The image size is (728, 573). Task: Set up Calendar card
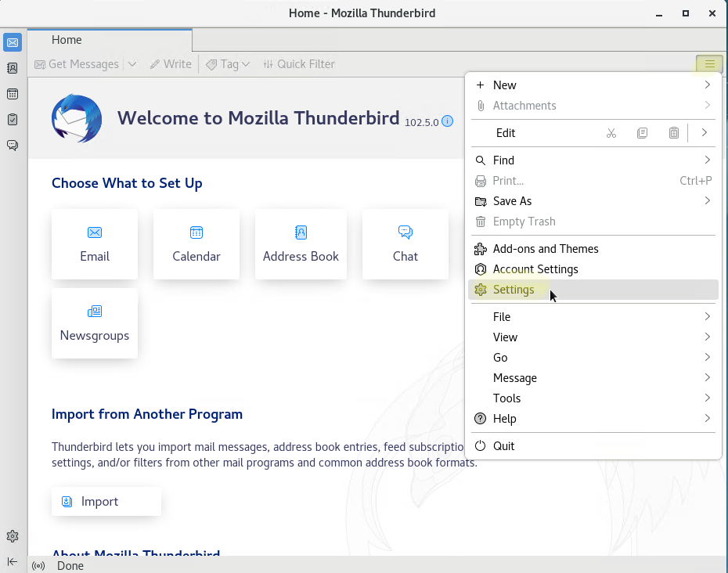196,244
